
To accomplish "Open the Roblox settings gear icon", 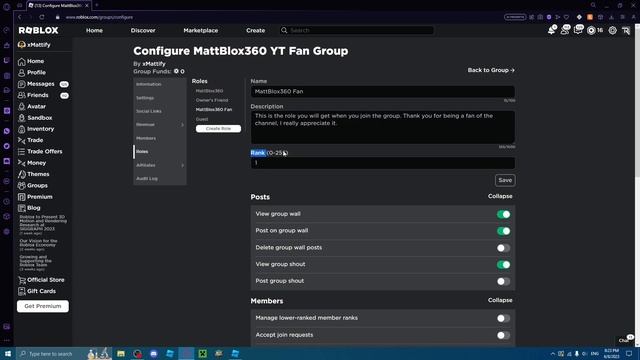I will pyautogui.click(x=613, y=30).
